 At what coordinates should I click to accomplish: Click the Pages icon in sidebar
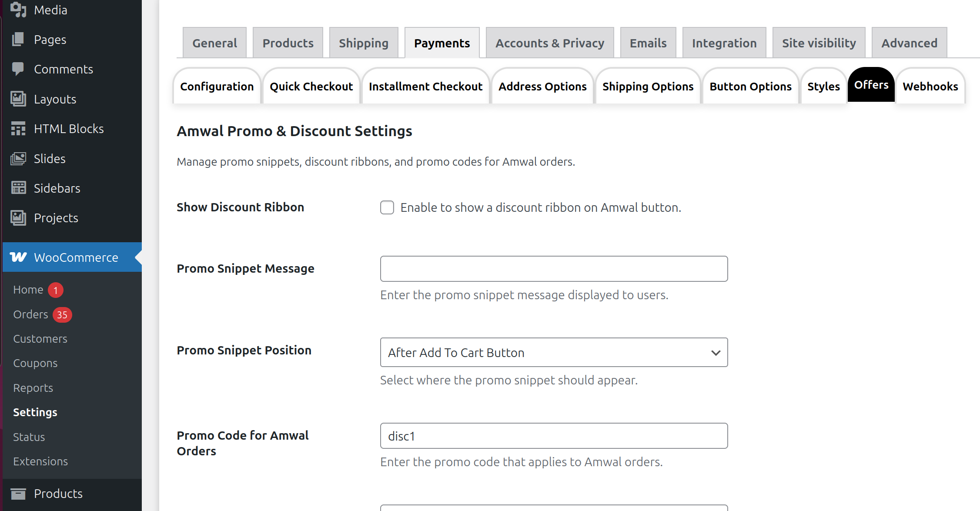tap(18, 40)
